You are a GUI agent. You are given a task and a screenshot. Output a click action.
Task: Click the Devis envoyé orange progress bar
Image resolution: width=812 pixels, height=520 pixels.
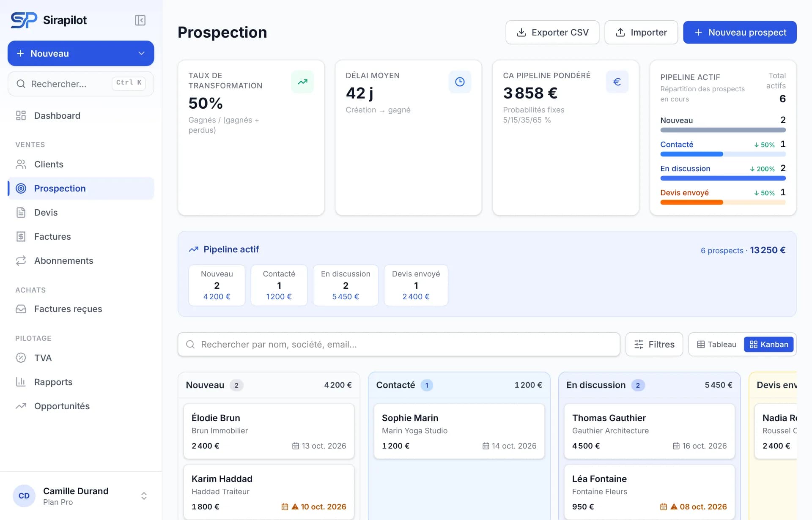point(723,203)
